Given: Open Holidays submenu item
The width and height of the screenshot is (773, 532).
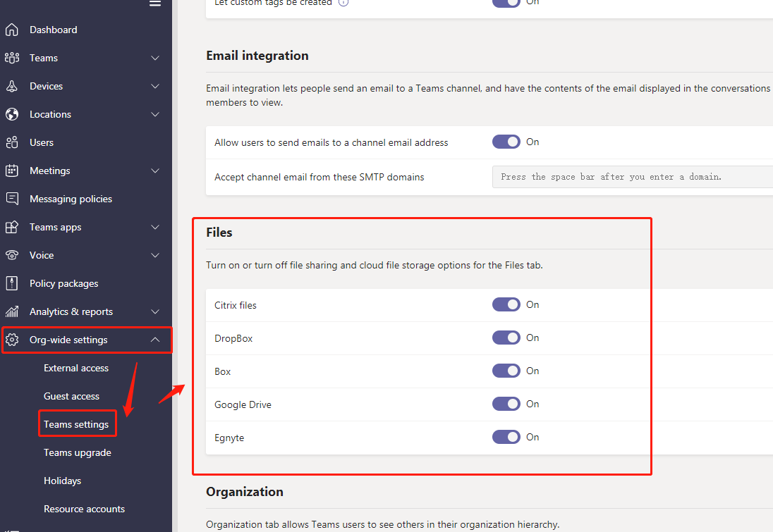Looking at the screenshot, I should click(62, 481).
